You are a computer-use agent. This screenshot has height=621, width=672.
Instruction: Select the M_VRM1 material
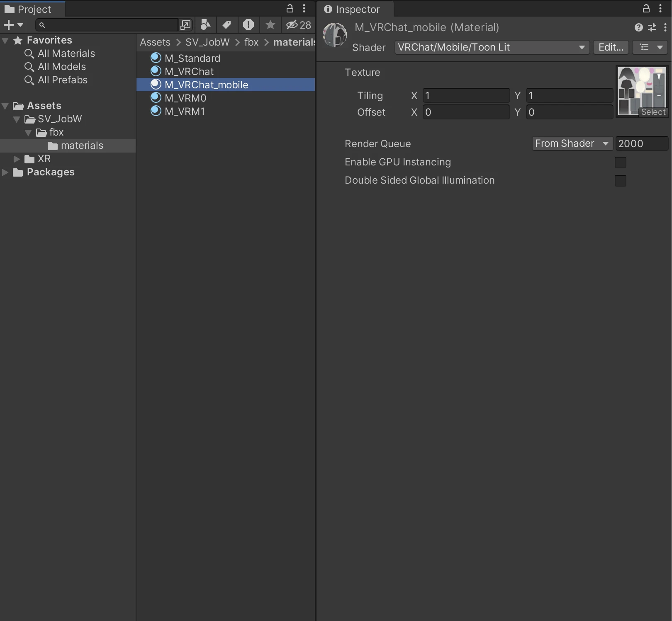coord(185,112)
